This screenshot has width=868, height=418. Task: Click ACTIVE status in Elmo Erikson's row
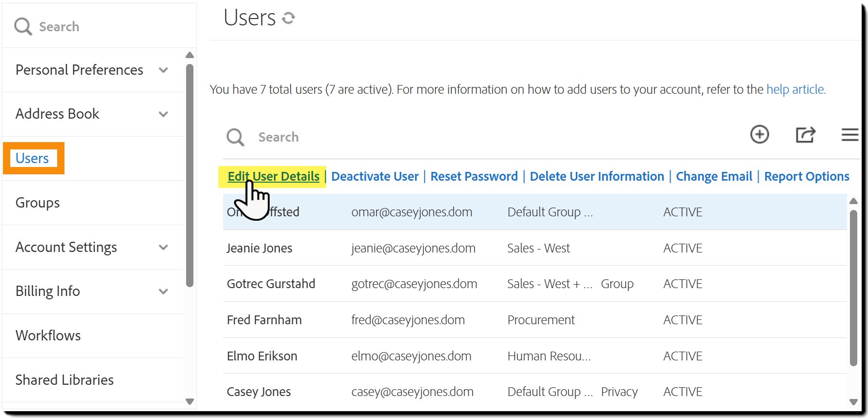683,356
